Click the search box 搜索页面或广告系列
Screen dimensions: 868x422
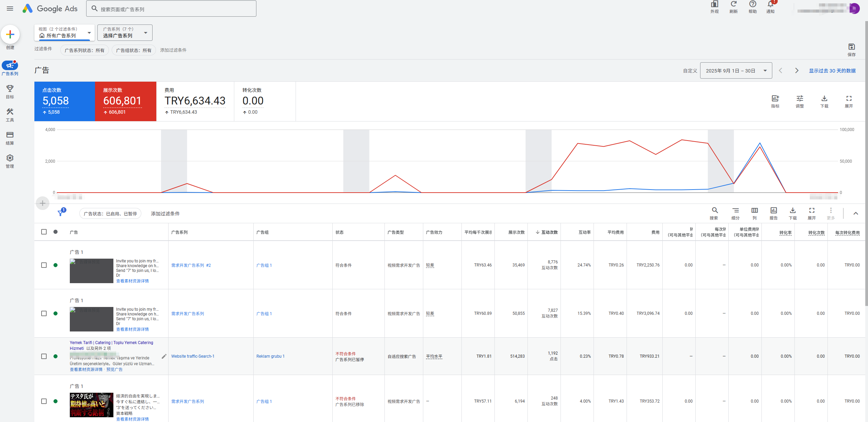[171, 9]
